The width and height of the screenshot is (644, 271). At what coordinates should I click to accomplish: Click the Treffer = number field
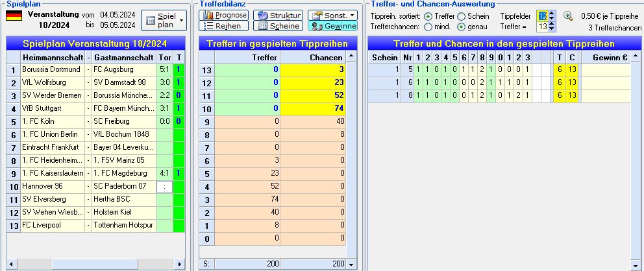tap(542, 27)
